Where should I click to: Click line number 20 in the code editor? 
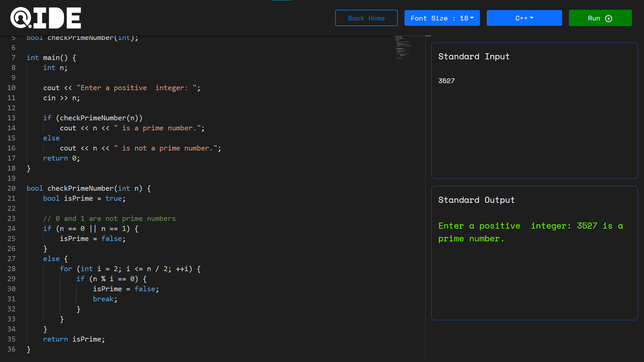11,188
